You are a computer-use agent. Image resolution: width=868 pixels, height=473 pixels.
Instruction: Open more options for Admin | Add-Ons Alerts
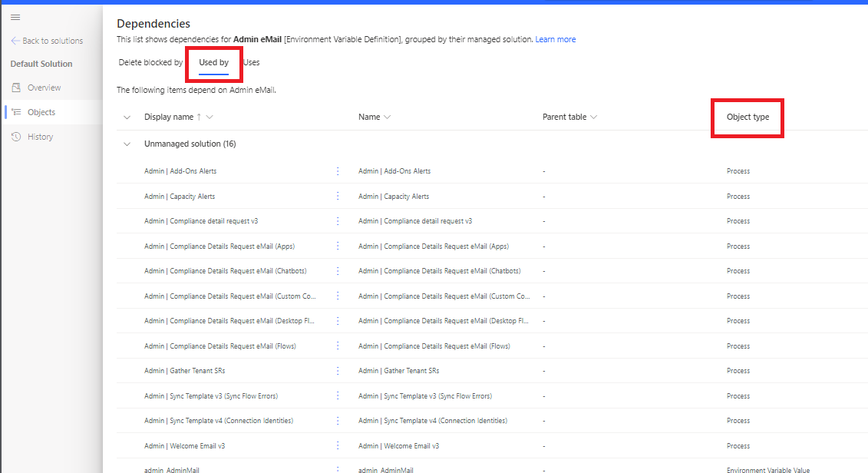click(x=338, y=171)
